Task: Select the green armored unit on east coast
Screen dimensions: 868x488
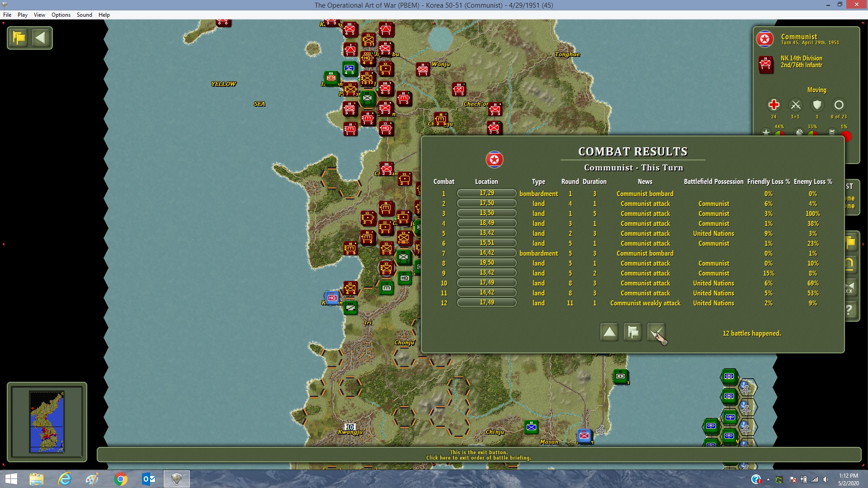Action: (621, 376)
